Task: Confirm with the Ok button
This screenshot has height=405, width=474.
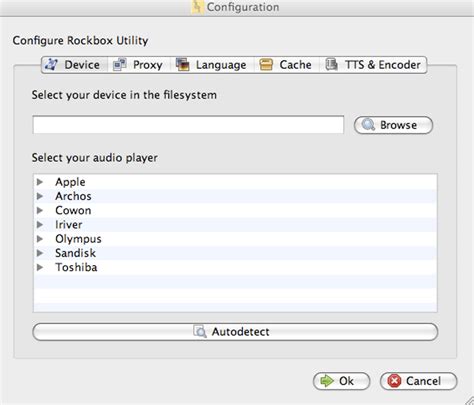Action: click(342, 381)
